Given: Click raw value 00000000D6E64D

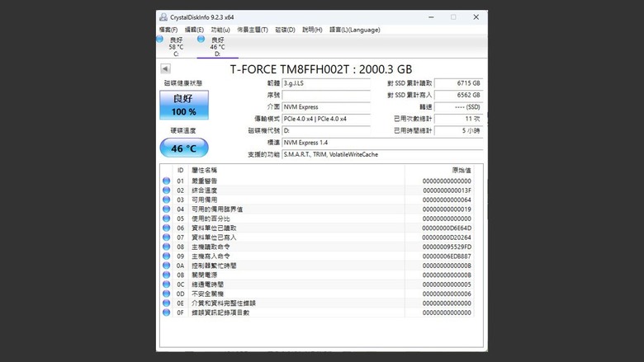Looking at the screenshot, I should (447, 228).
